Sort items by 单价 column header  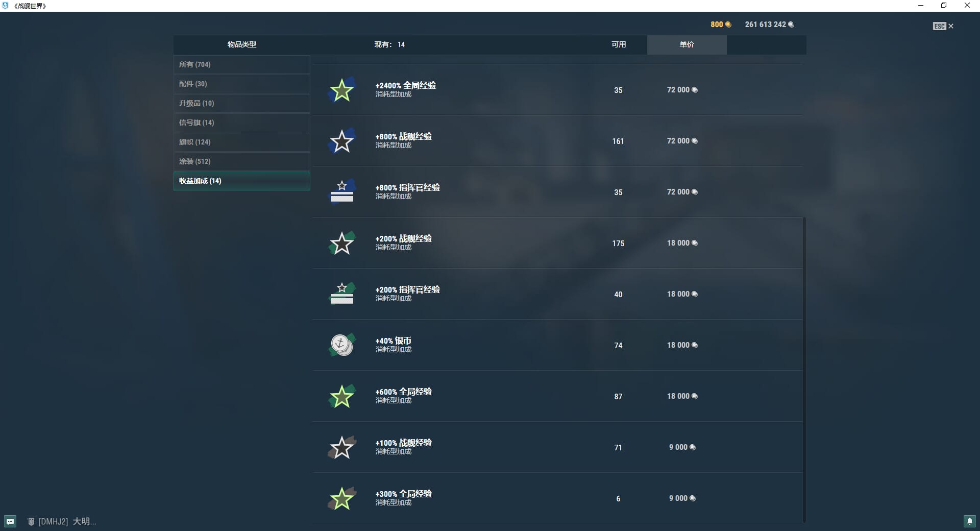coord(687,44)
